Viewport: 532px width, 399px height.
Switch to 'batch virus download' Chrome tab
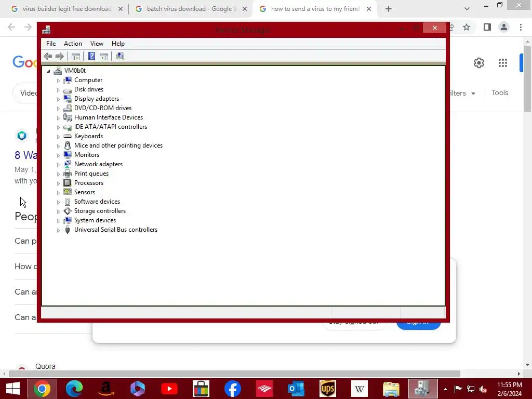(191, 9)
